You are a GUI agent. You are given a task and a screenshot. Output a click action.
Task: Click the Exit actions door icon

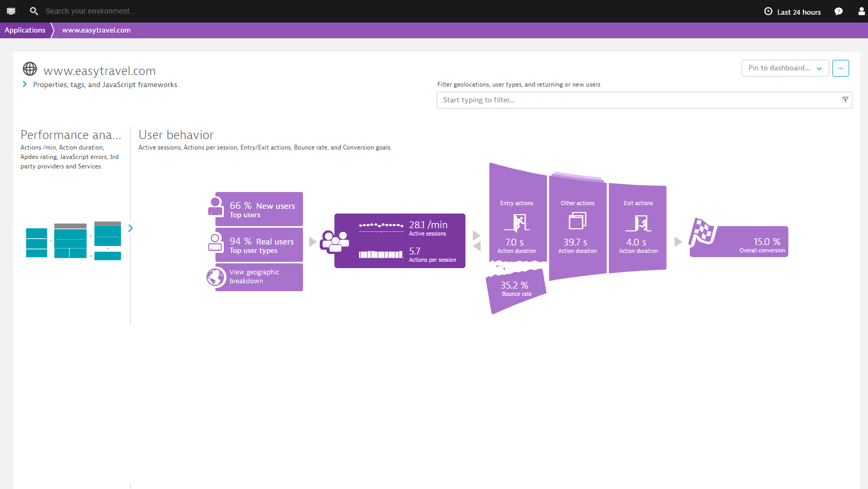pyautogui.click(x=638, y=223)
